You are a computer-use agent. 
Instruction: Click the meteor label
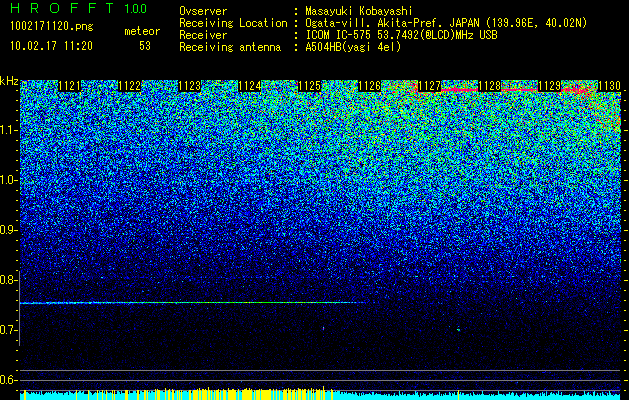142,31
